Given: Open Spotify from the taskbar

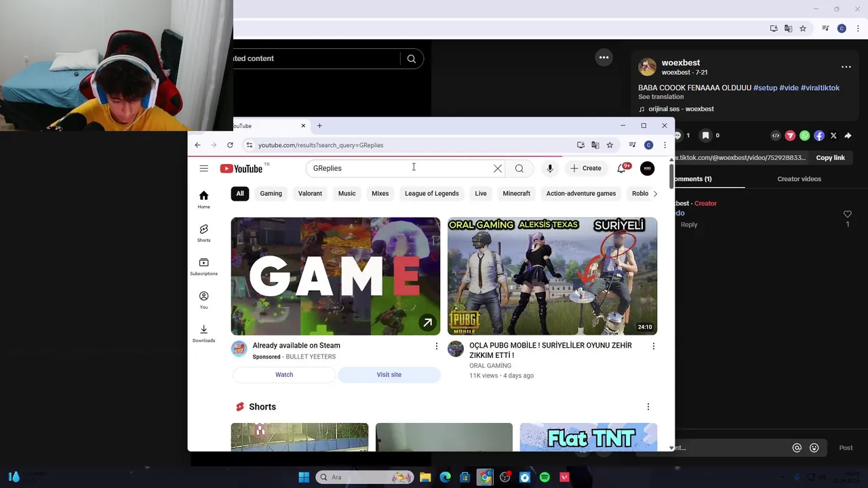Looking at the screenshot, I should (545, 477).
